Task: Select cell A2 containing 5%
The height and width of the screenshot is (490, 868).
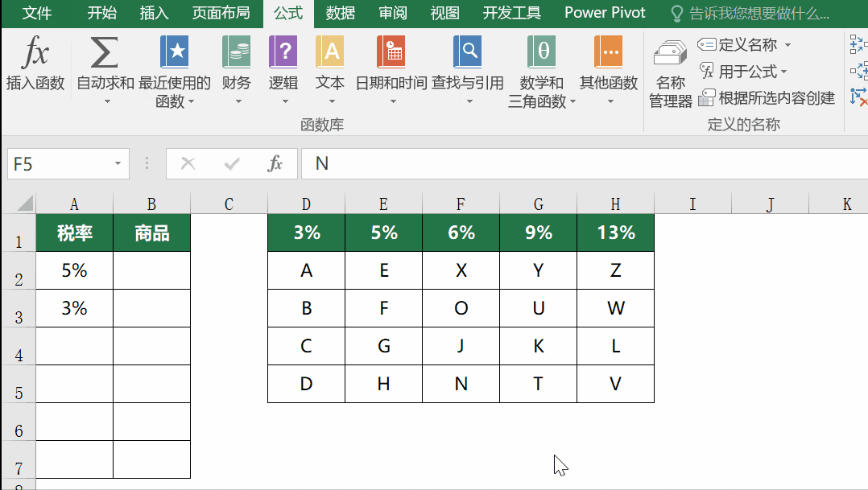Action: [74, 270]
